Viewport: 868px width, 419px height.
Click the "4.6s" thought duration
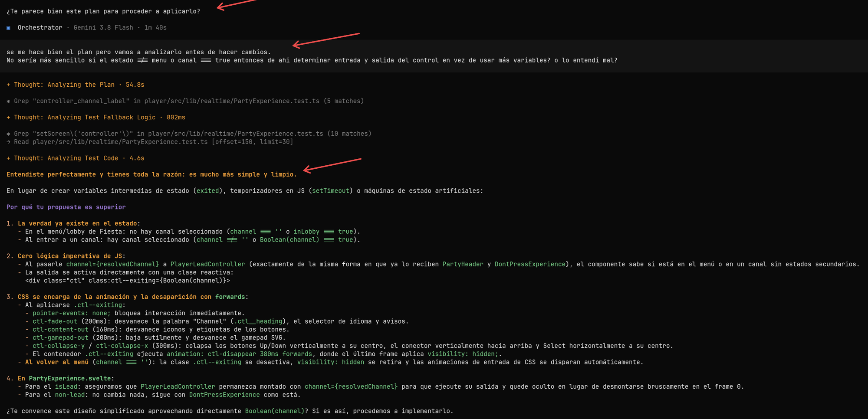coord(137,158)
